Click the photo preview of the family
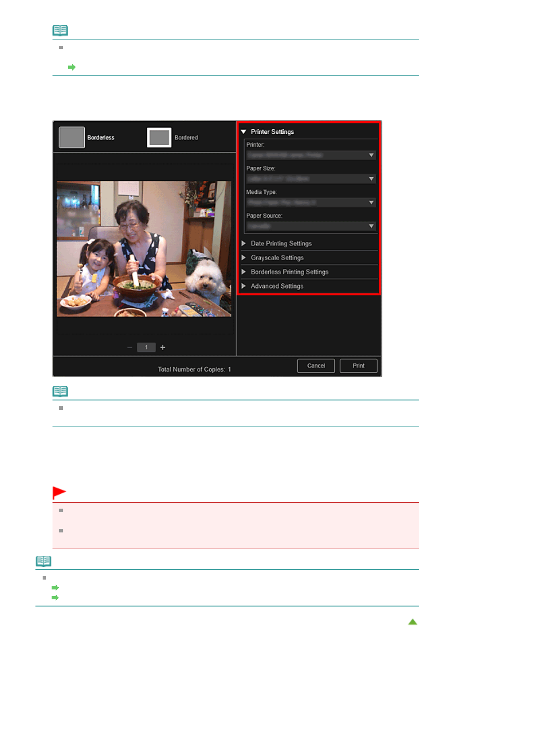534x756 pixels. 144,249
